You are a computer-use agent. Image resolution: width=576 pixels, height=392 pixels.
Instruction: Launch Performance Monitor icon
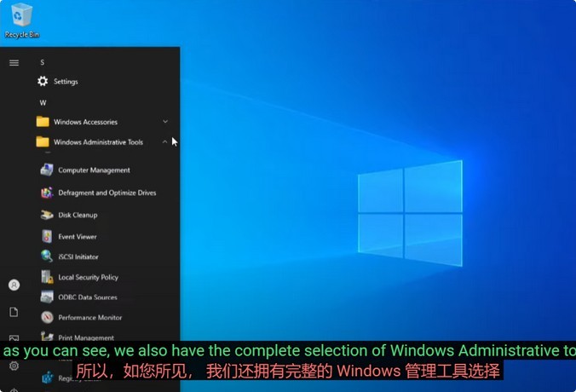click(x=47, y=317)
